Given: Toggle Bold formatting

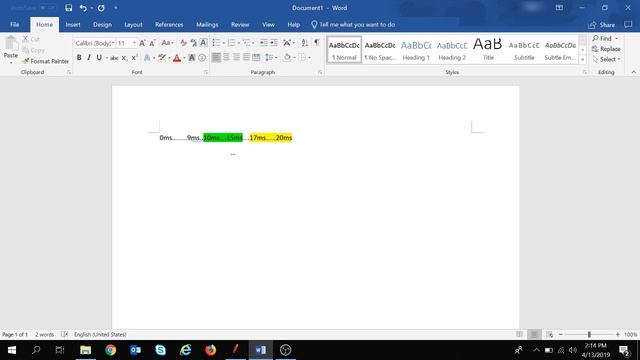Looking at the screenshot, I should coord(79,58).
